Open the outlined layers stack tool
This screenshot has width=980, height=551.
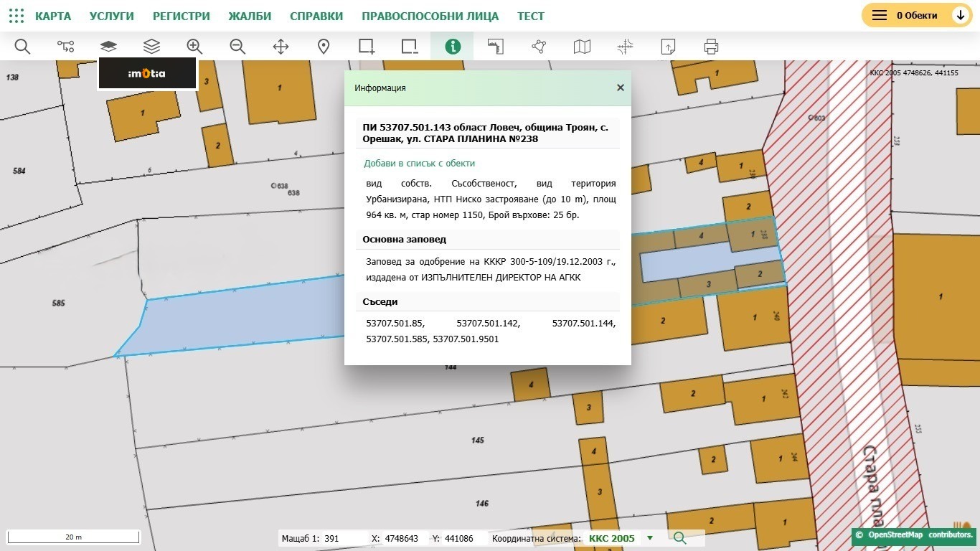[x=151, y=47]
